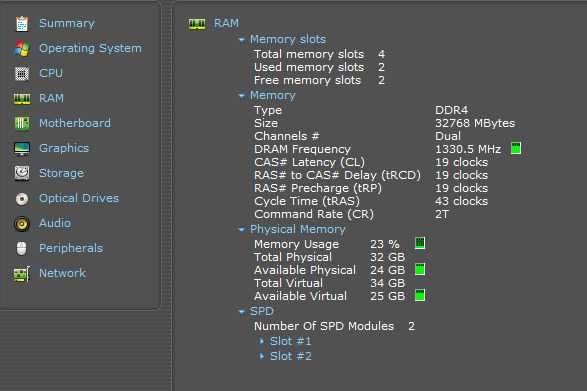Open the Graphics monitor icon
Screen dimensions: 587x391
tap(22, 148)
